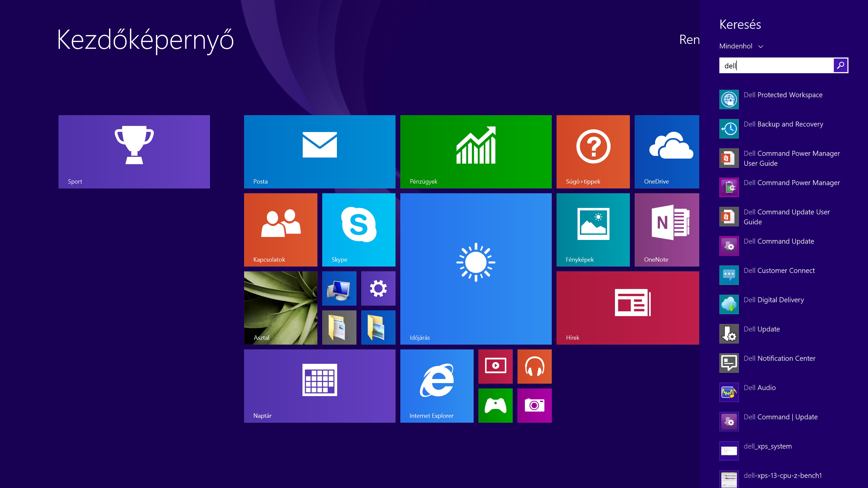Open the This PC computer tile

pyautogui.click(x=339, y=288)
